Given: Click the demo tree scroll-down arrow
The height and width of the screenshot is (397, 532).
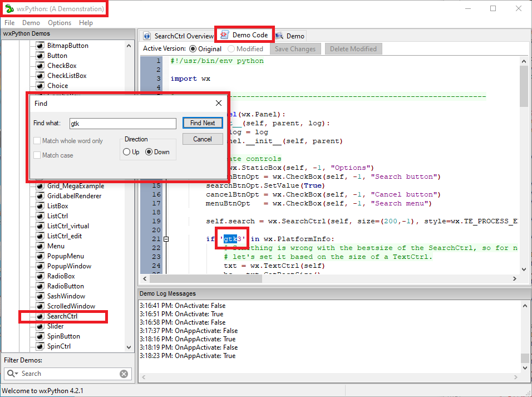Looking at the screenshot, I should 129,347.
